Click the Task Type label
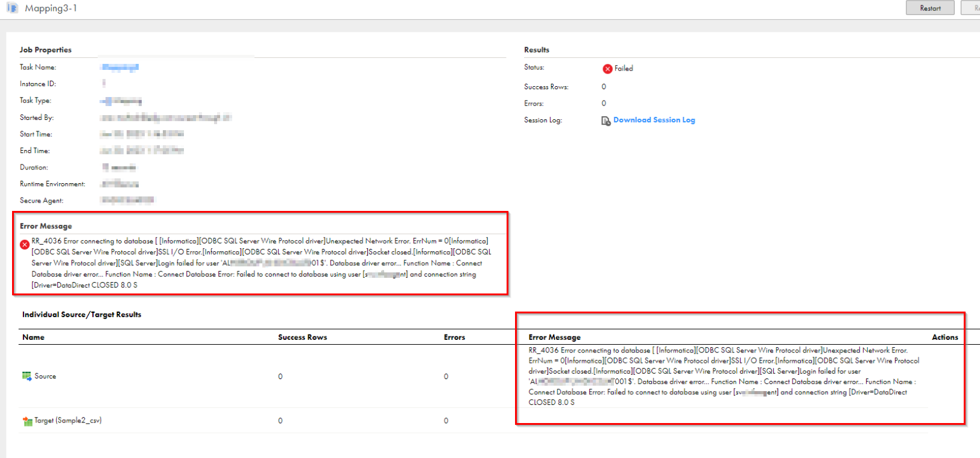 (x=35, y=101)
